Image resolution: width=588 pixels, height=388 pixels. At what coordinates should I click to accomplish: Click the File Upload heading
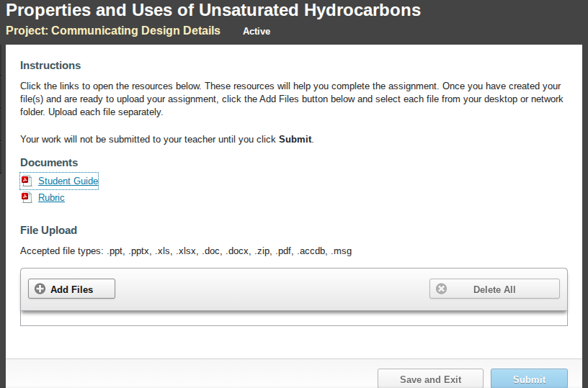point(49,230)
